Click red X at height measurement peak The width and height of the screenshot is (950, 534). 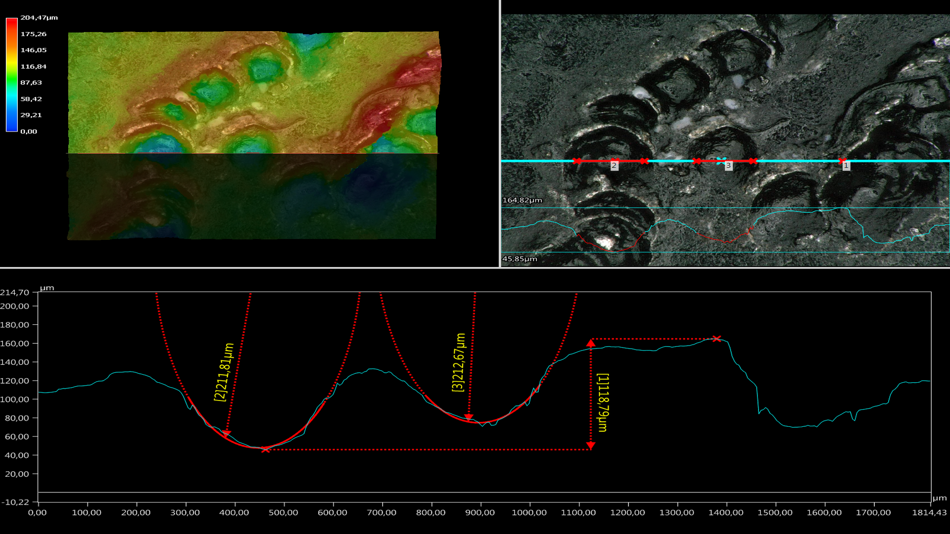pyautogui.click(x=717, y=339)
